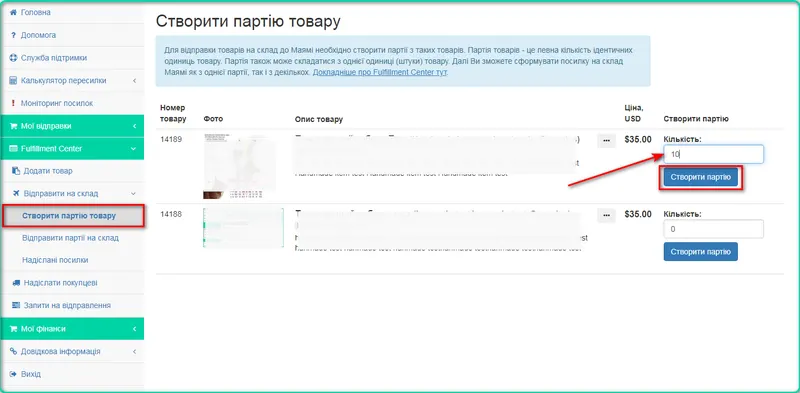The height and width of the screenshot is (393, 800).
Task: Click the icon beside Запити на відправлення
Action: [x=16, y=305]
